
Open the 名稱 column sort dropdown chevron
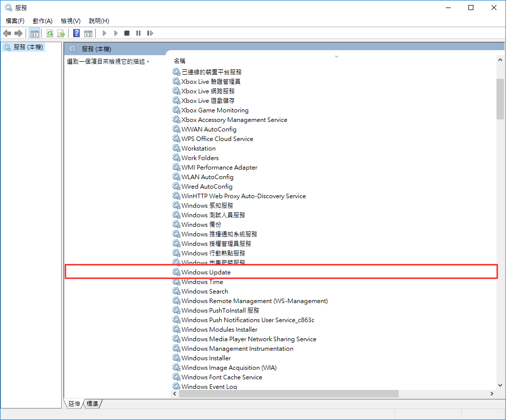click(x=336, y=56)
